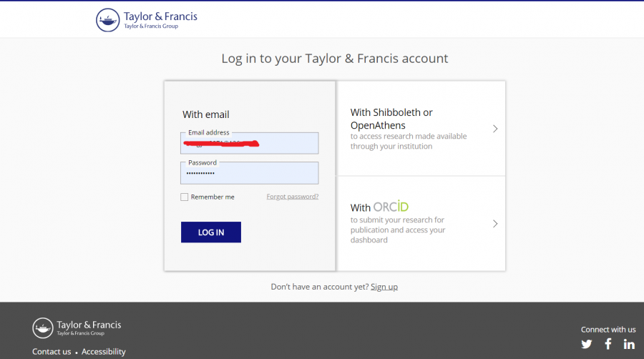Screen dimensions: 644x359
Task: Expand the Shibboleth or OpenAthens chevron arrow
Action: pos(495,129)
